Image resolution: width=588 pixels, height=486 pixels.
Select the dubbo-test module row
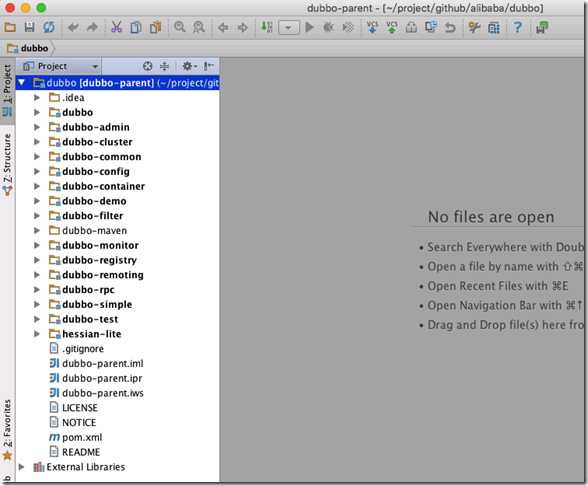tap(118, 319)
